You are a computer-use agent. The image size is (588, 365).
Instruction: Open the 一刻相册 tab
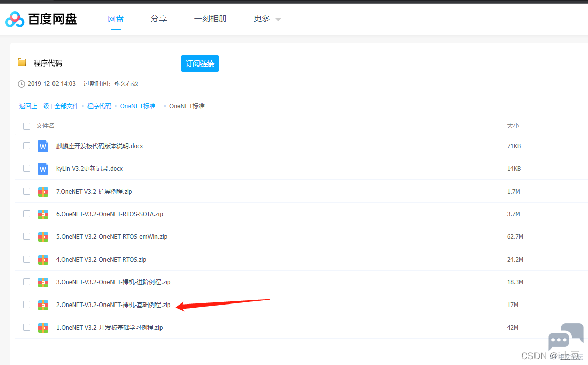tap(210, 18)
